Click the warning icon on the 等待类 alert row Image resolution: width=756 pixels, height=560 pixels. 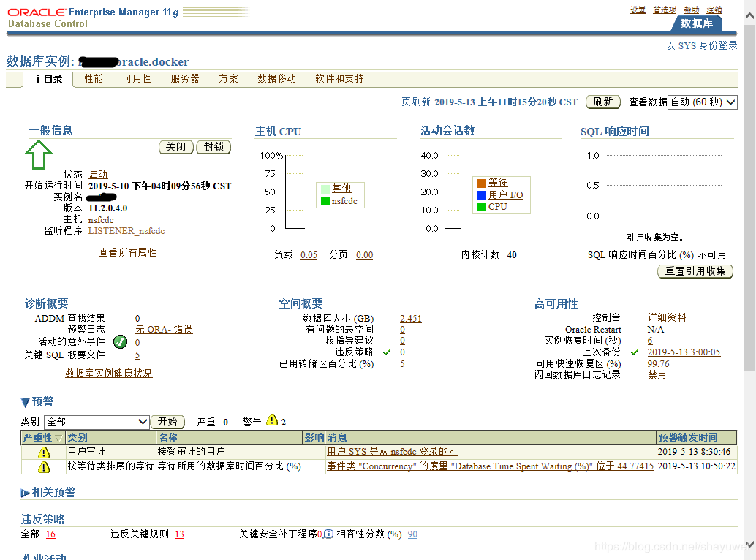[43, 466]
